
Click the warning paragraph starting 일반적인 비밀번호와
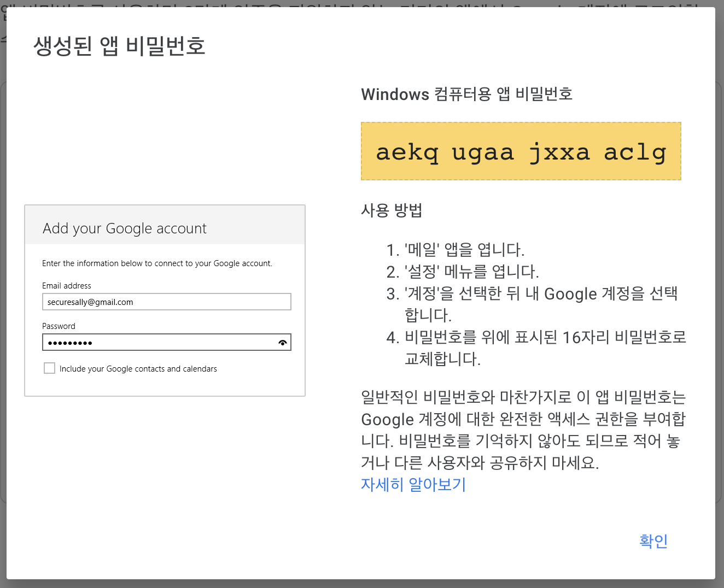point(523,430)
